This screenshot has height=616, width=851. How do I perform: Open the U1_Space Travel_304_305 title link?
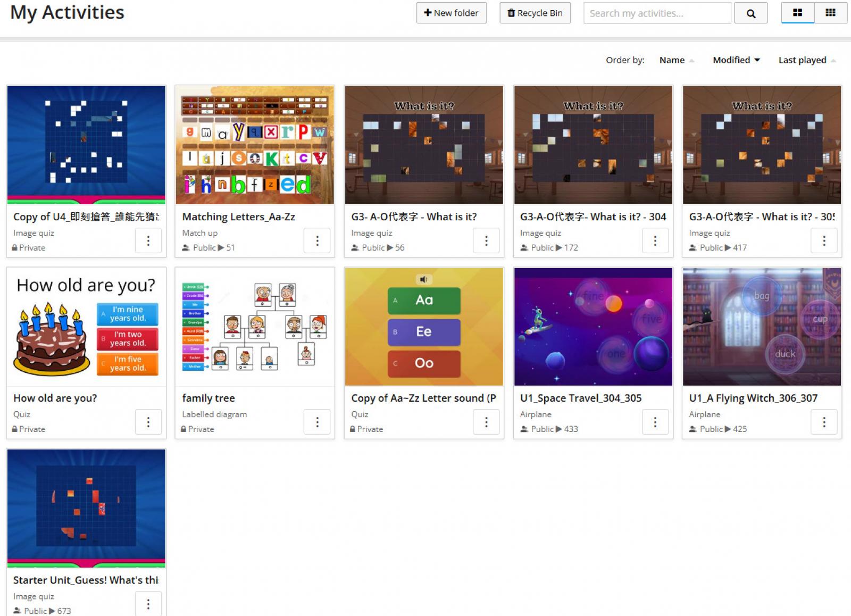click(581, 398)
